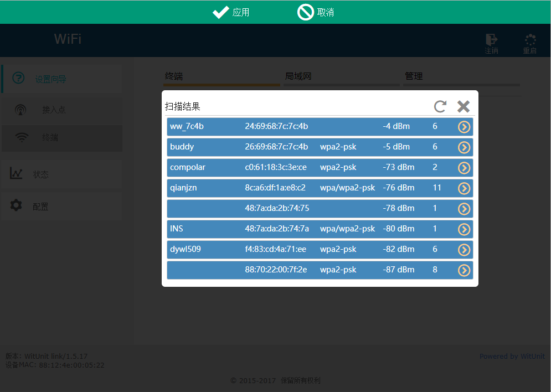This screenshot has height=392, width=551.
Task: Click channel 2 in compolar row
Action: tap(435, 167)
